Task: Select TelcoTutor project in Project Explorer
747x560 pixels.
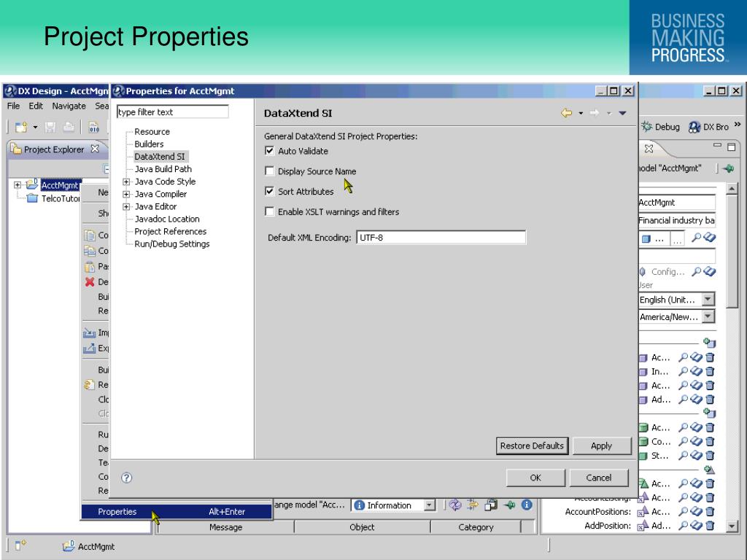Action: click(x=60, y=198)
